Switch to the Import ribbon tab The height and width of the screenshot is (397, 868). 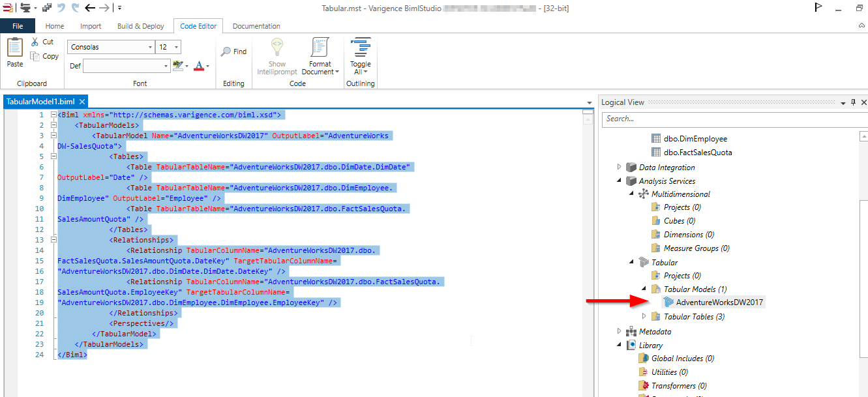point(91,26)
